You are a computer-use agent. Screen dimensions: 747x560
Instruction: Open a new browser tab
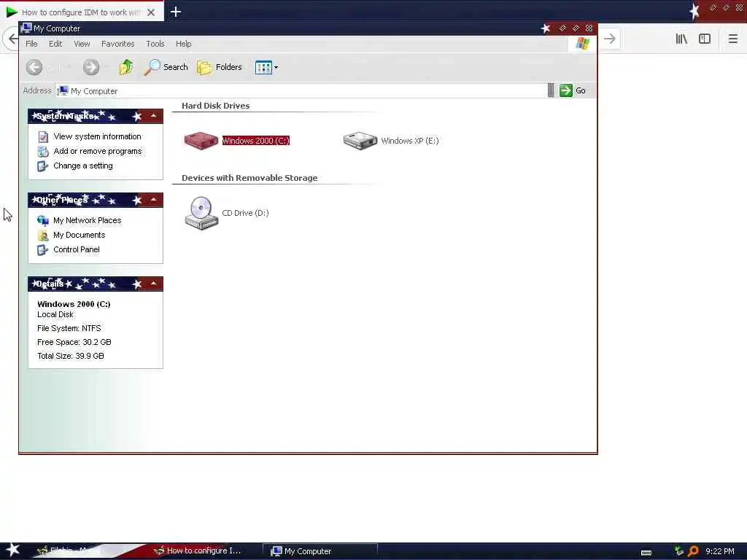click(x=175, y=12)
